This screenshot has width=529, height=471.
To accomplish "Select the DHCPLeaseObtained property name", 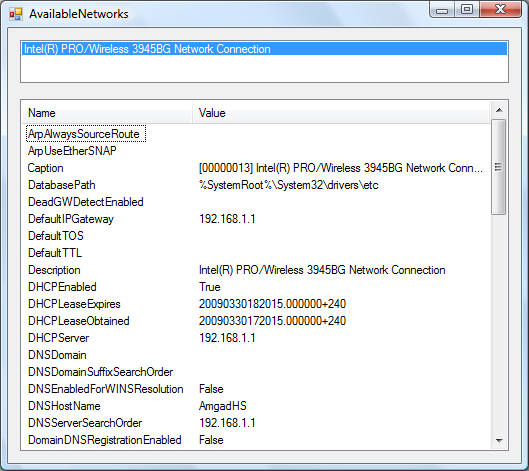I will [79, 321].
